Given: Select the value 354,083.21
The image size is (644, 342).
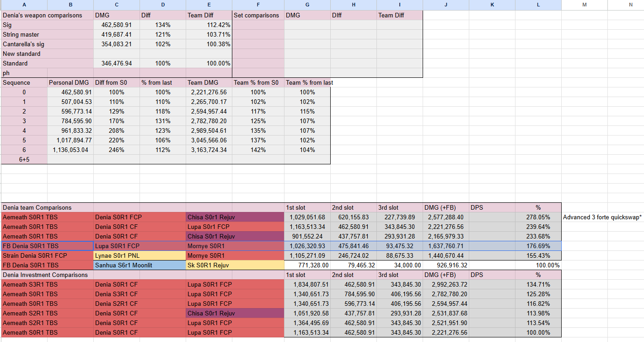Looking at the screenshot, I should click(x=117, y=44).
